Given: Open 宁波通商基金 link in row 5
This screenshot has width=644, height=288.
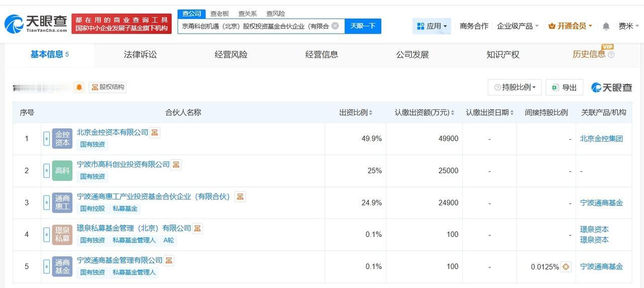Looking at the screenshot, I should (x=601, y=267).
